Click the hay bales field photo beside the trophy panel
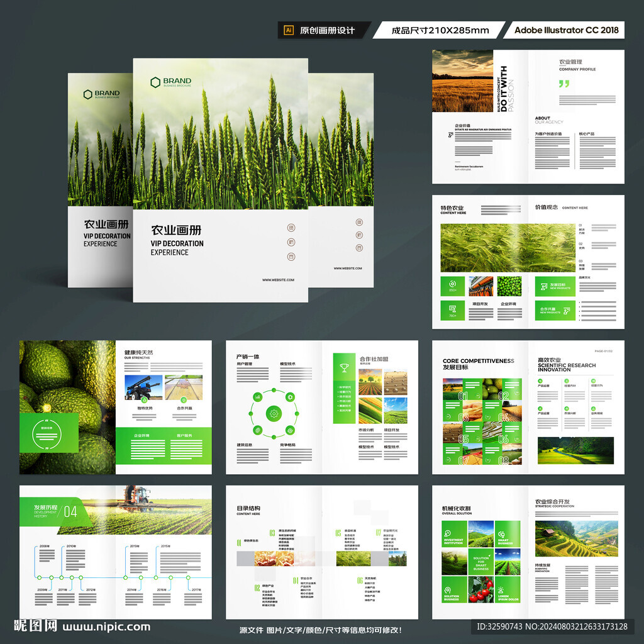644x644 pixels. pyautogui.click(x=396, y=382)
